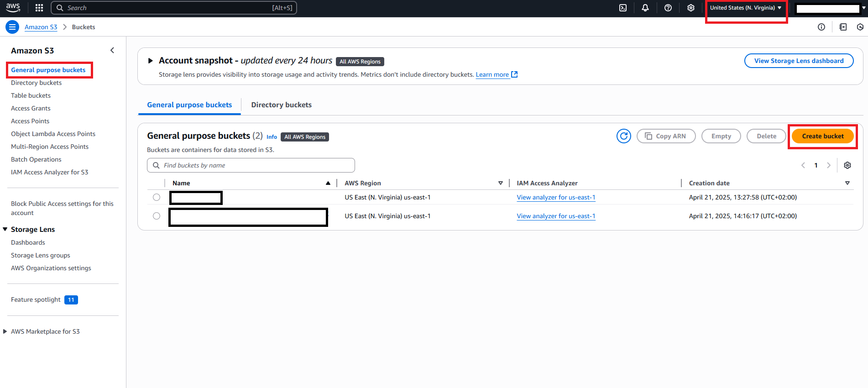Click the Delete button

pos(766,136)
